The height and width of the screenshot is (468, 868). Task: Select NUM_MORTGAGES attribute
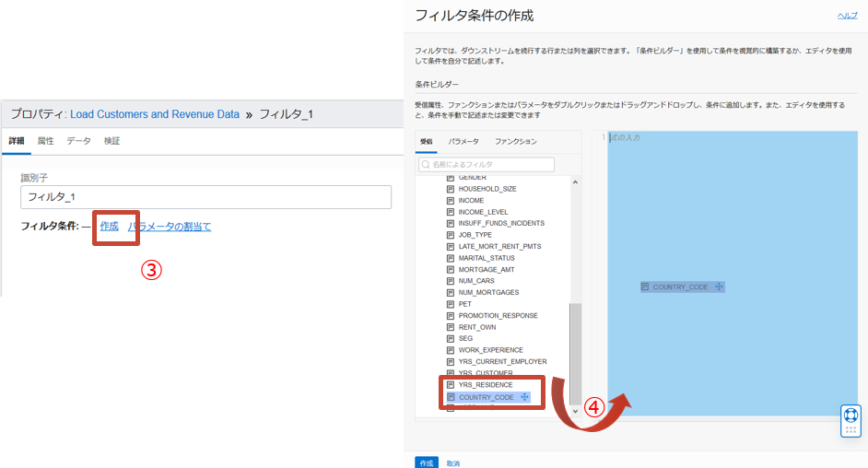pos(488,293)
